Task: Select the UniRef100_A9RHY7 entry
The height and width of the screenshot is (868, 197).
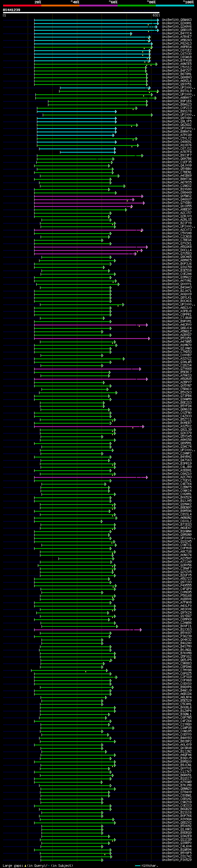Action: pos(177,98)
